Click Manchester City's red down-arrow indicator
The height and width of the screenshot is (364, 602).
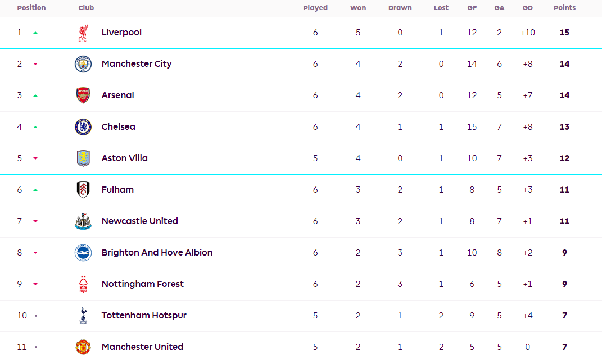(35, 64)
